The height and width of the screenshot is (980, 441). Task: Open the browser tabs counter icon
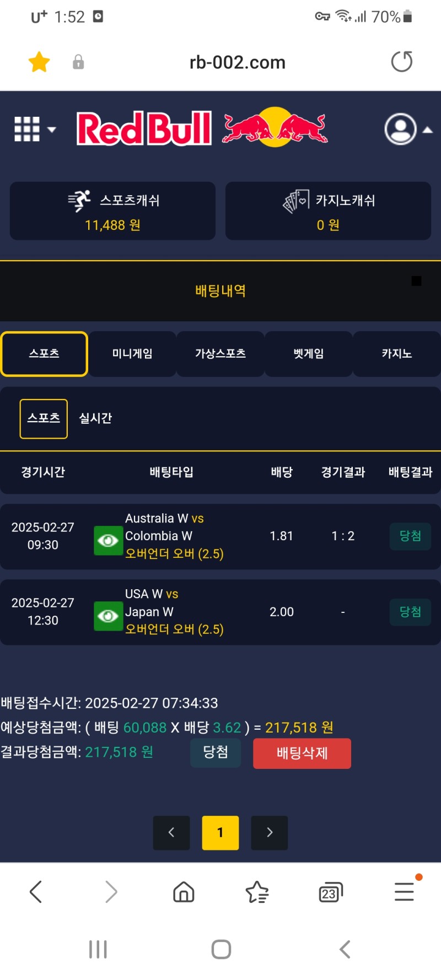pos(330,892)
